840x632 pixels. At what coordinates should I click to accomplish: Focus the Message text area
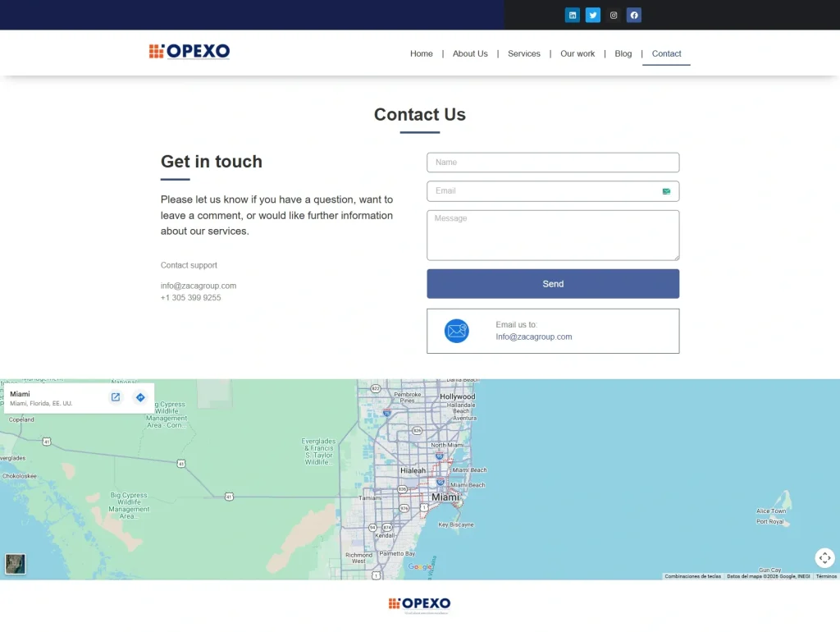(x=553, y=236)
